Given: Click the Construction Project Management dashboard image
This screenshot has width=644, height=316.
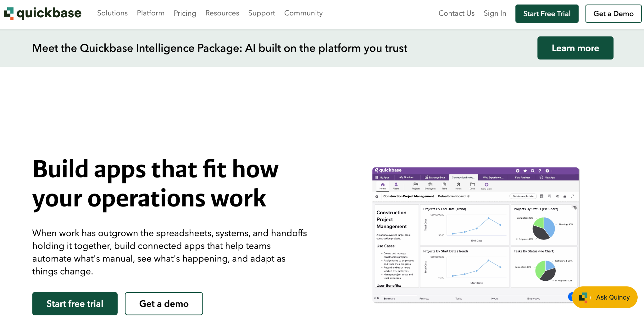Looking at the screenshot, I should point(475,235).
